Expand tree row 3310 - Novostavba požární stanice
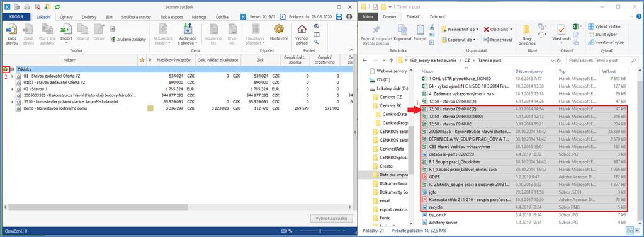This screenshot has width=644, height=237. [x=12, y=101]
